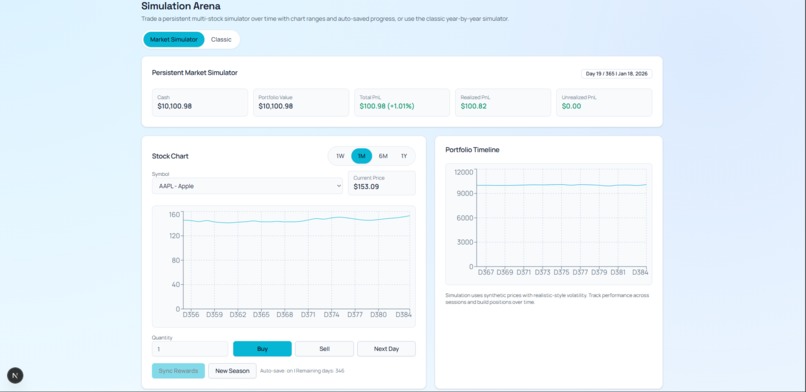Click the Current Price $153.09 value
This screenshot has height=392, width=806.
coord(367,186)
